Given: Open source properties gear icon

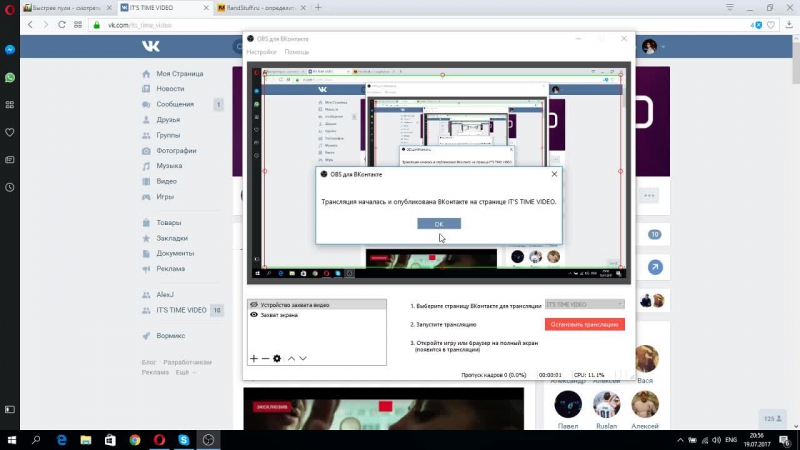Looking at the screenshot, I should (x=277, y=359).
